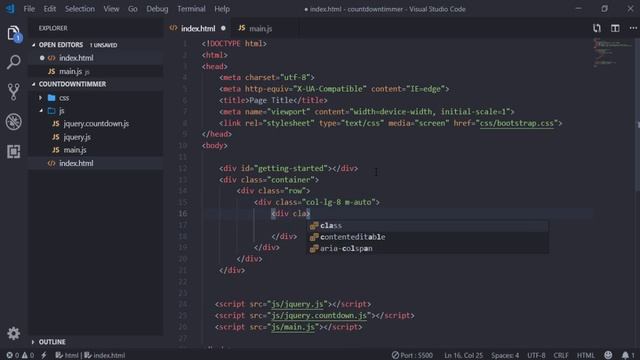
Task: Open the Extensions view icon
Action: [x=13, y=151]
